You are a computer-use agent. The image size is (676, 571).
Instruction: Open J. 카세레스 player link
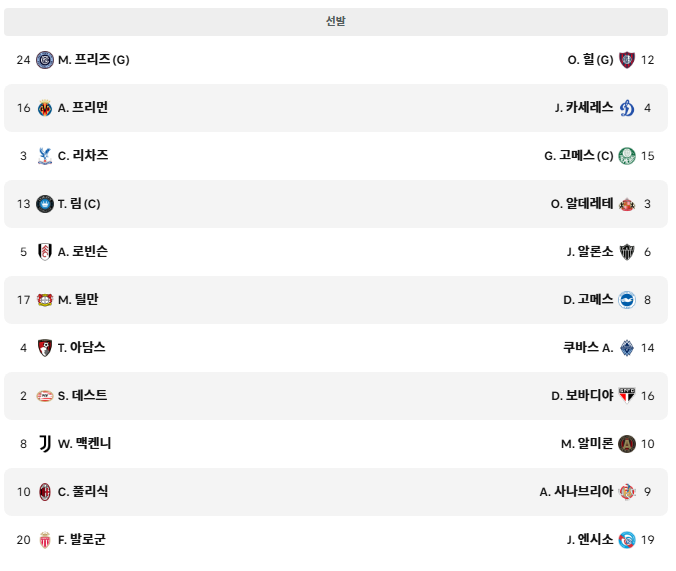tap(584, 107)
